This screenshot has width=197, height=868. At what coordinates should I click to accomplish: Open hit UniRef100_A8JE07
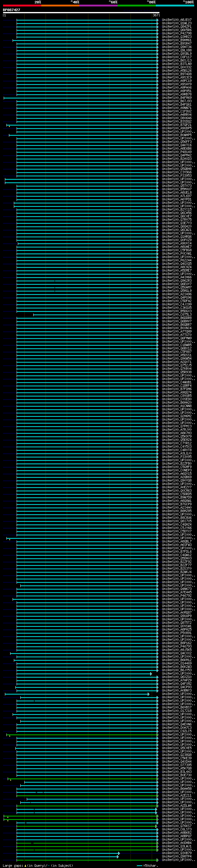(x=177, y=20)
